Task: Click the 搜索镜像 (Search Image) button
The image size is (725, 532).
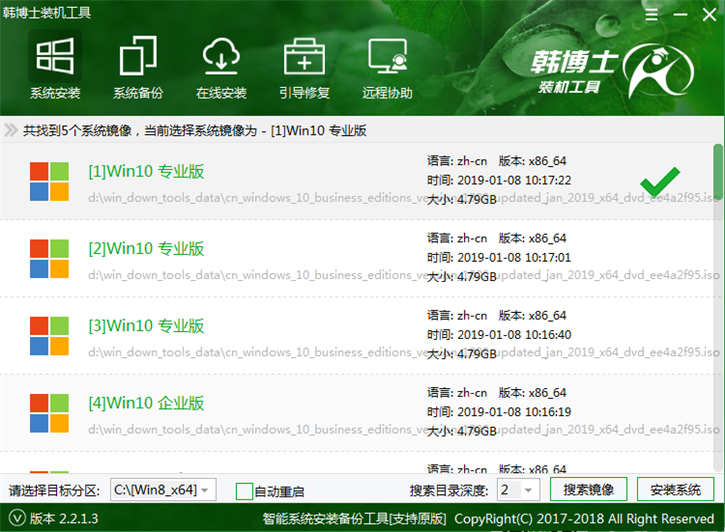Action: point(588,490)
